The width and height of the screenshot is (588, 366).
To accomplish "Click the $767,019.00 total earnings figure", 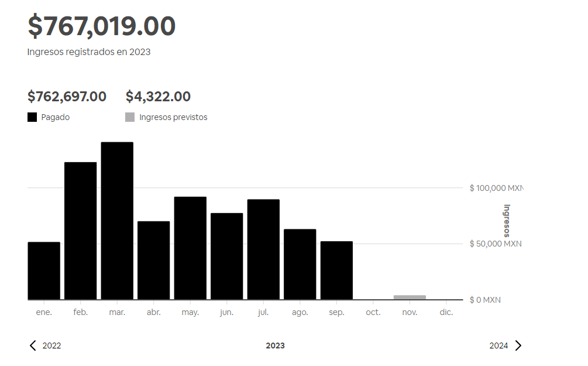I will (x=102, y=26).
